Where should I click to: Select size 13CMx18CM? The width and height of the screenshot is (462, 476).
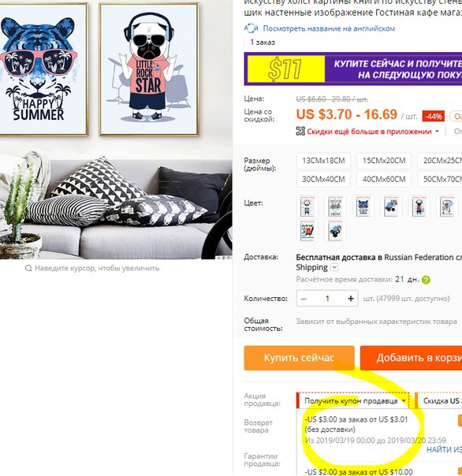323,161
